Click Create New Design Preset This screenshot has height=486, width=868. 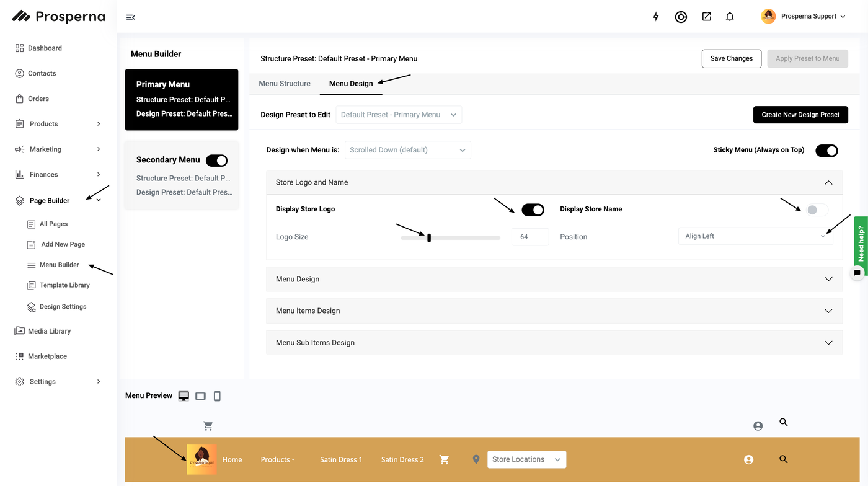point(800,115)
